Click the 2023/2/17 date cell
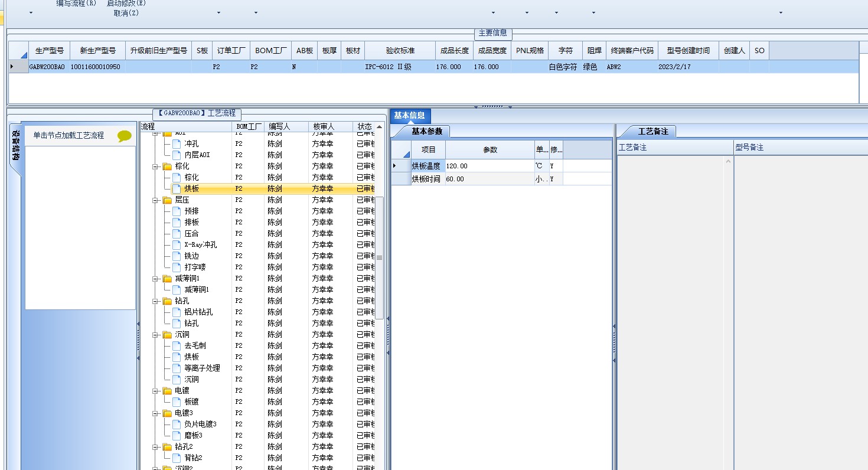This screenshot has height=470, width=868. [x=688, y=67]
